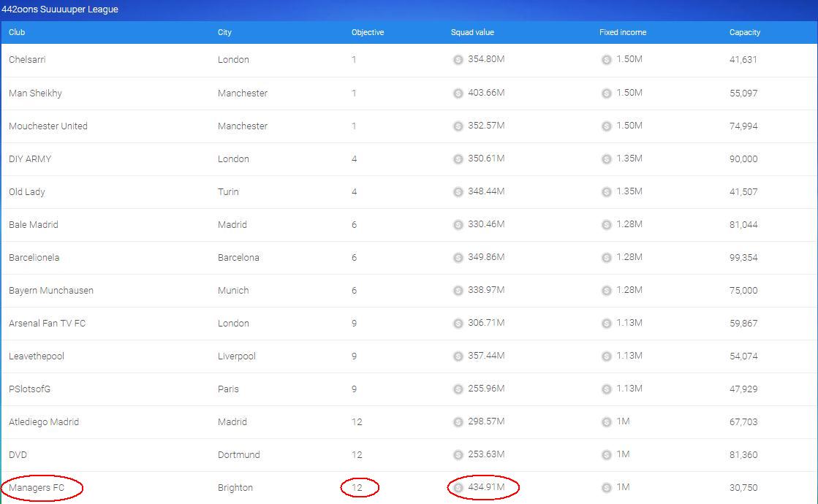Click coin icon beside Mouchester United squad value
This screenshot has width=818, height=504.
click(x=458, y=126)
